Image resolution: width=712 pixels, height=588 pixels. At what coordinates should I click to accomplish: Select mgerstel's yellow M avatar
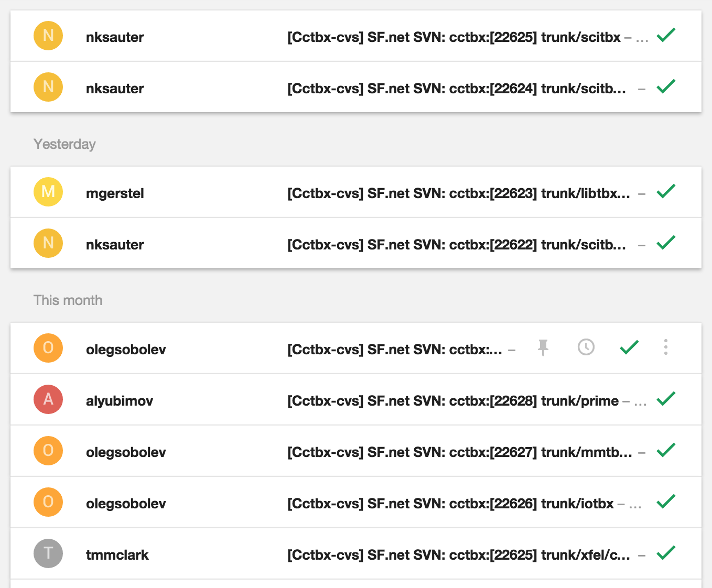pyautogui.click(x=48, y=192)
